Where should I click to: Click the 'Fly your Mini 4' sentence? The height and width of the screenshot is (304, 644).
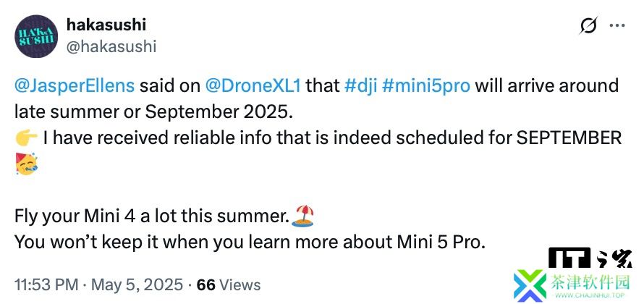[151, 216]
